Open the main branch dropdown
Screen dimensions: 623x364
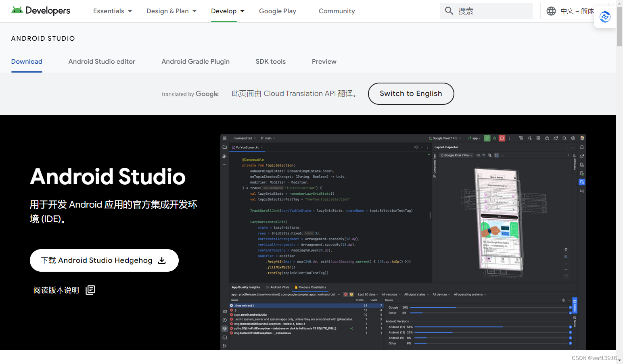pyautogui.click(x=268, y=138)
